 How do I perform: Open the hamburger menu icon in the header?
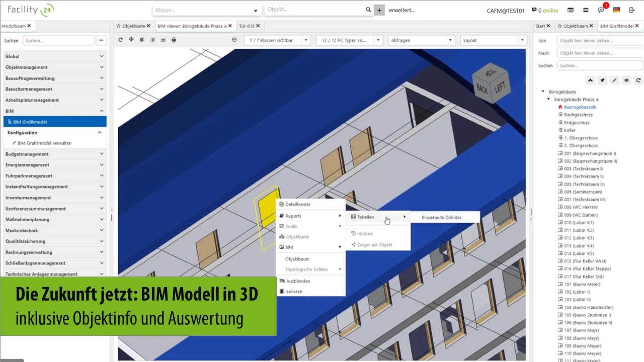[x=586, y=10]
